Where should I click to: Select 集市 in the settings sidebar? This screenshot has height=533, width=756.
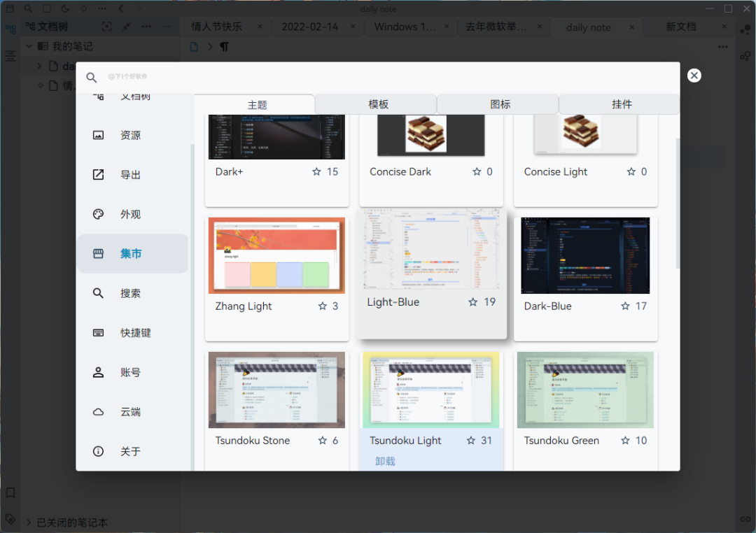(132, 254)
